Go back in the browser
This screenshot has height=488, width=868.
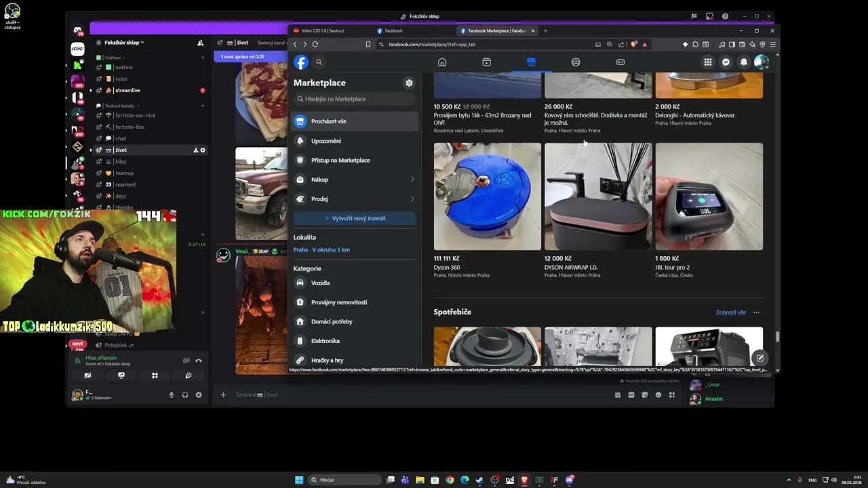(x=295, y=44)
